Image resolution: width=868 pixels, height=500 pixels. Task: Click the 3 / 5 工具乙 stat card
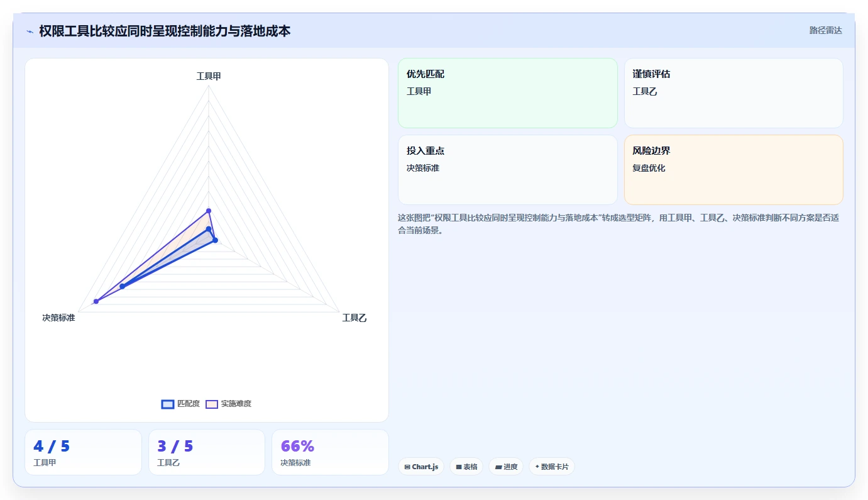tap(207, 452)
